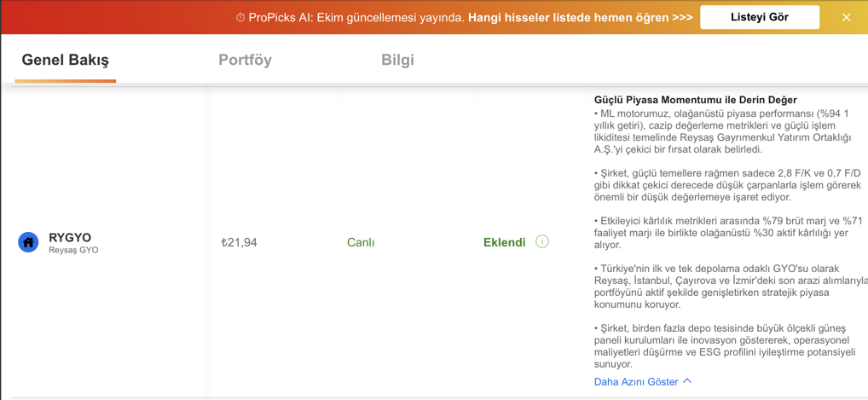Switch to the Genel Bakış tab
This screenshot has width=868, height=400.
point(66,60)
